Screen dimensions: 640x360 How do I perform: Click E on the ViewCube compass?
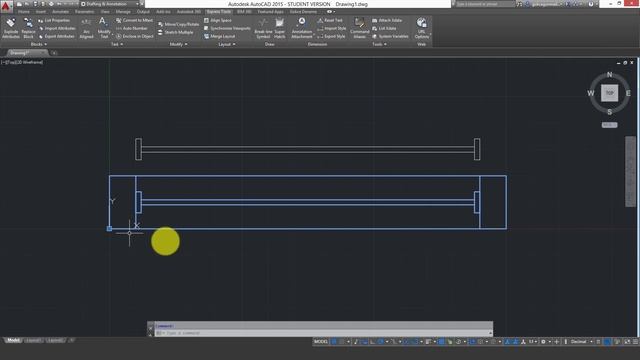point(628,93)
